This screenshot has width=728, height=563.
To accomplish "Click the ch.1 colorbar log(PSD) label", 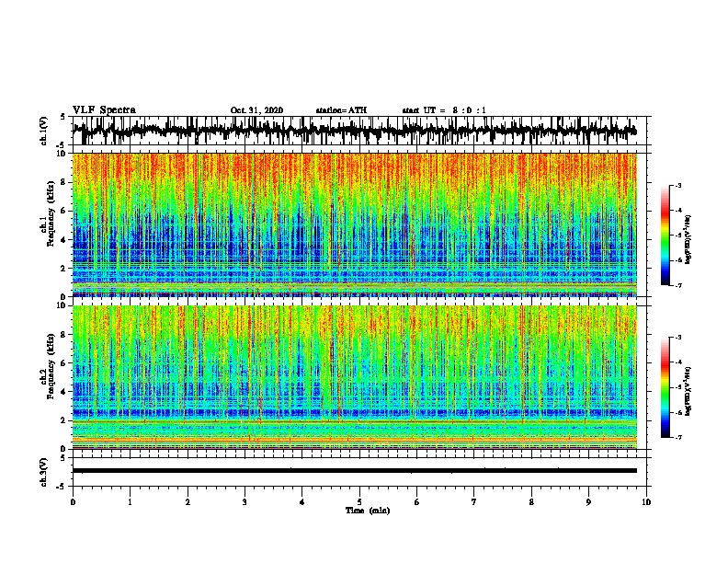I will point(688,240).
